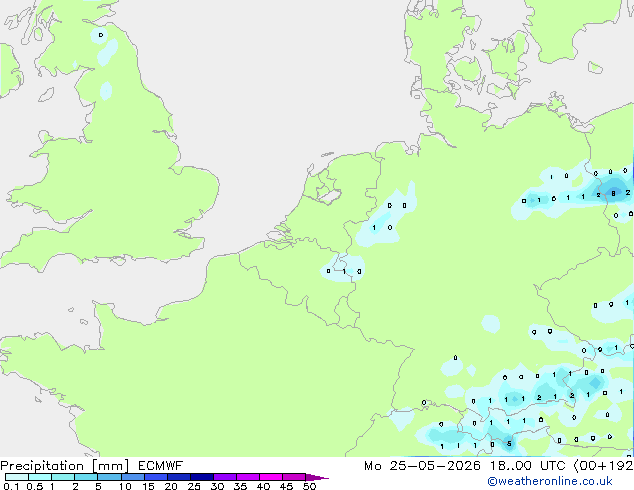Click the ECMWF model label
Image resolution: width=634 pixels, height=490 pixels.
tap(161, 466)
